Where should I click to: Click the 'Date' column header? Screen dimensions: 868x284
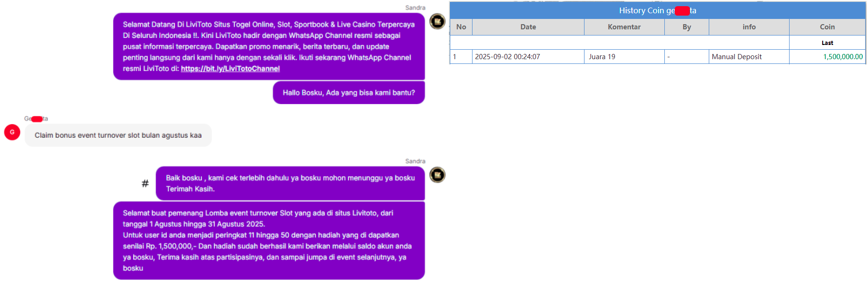528,27
